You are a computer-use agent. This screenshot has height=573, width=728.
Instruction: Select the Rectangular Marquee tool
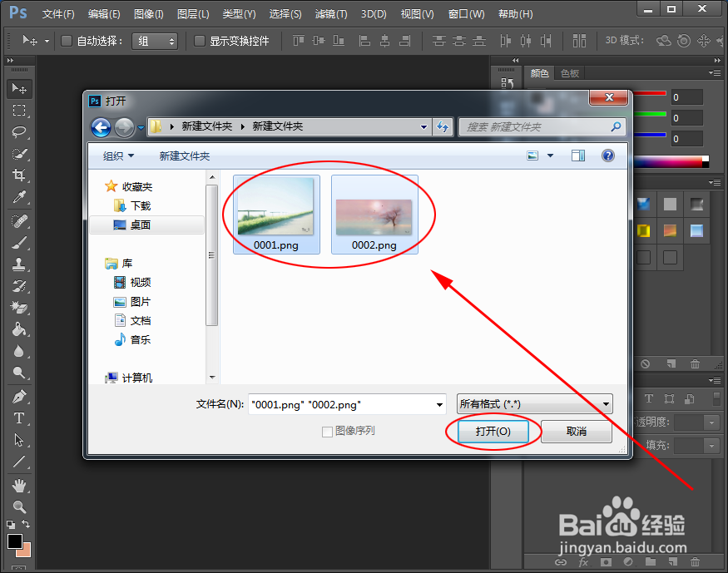coord(19,111)
